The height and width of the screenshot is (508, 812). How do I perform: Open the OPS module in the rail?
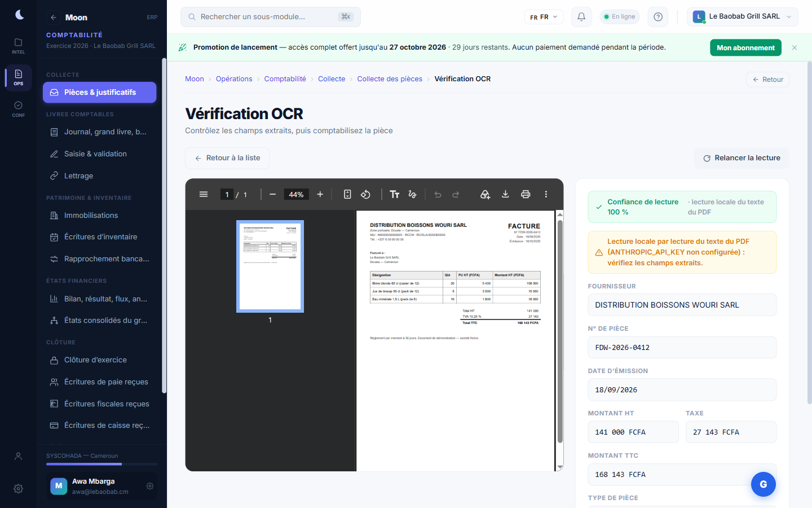coord(19,78)
